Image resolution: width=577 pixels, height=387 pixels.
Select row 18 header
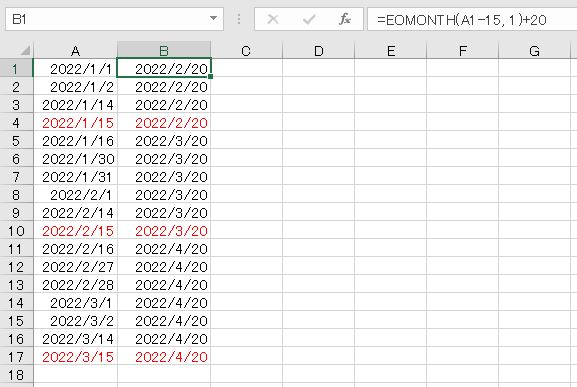pyautogui.click(x=16, y=374)
